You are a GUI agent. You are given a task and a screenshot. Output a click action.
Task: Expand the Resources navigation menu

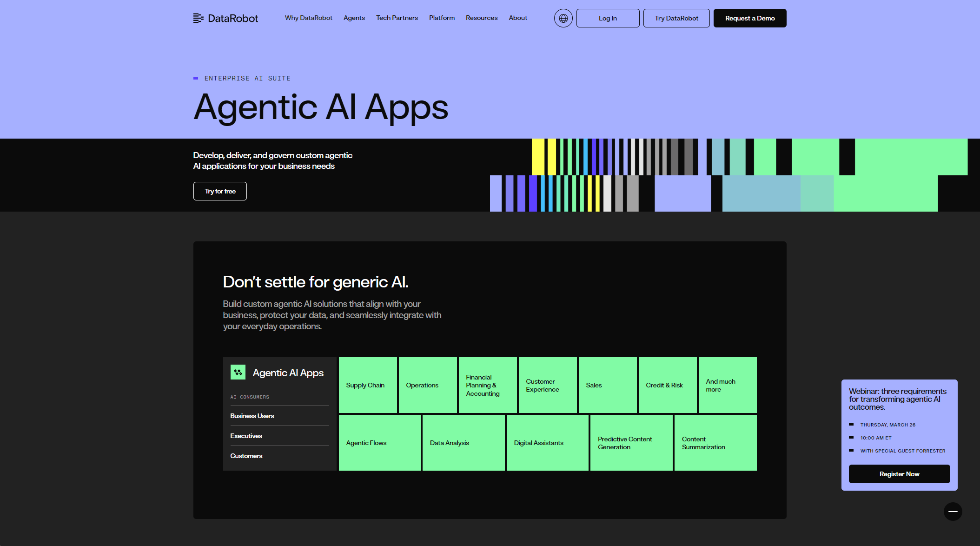(481, 18)
